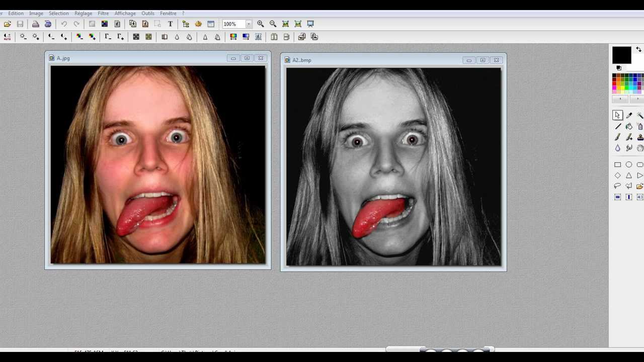Click the Horizontal flip icon

pyautogui.click(x=274, y=37)
